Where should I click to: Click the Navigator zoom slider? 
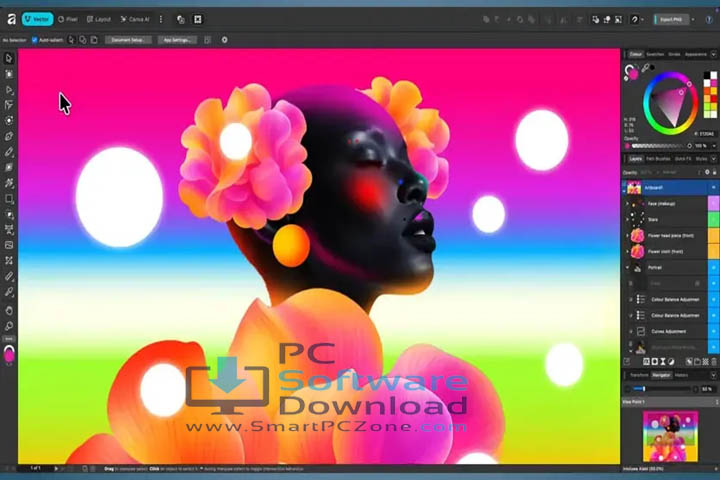point(661,389)
